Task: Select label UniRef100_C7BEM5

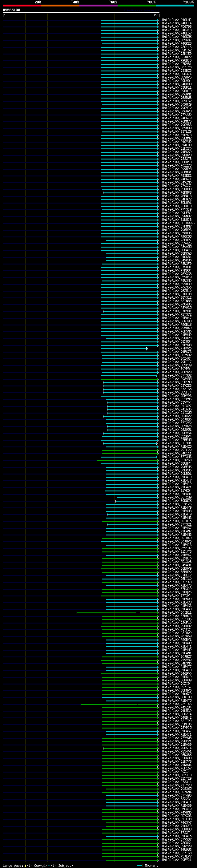Action: (176, 440)
